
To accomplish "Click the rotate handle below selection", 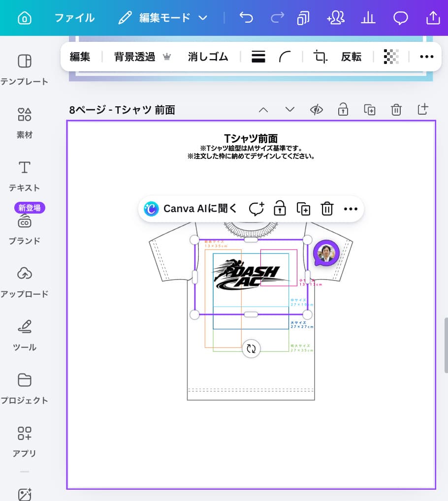I will 251,348.
